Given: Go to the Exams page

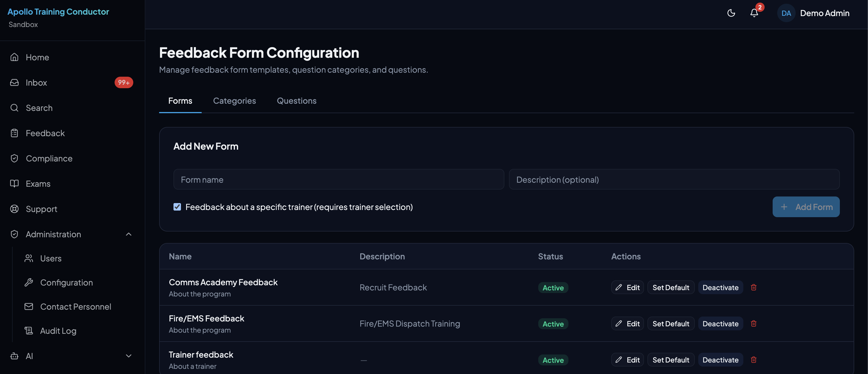Looking at the screenshot, I should pyautogui.click(x=72, y=184).
